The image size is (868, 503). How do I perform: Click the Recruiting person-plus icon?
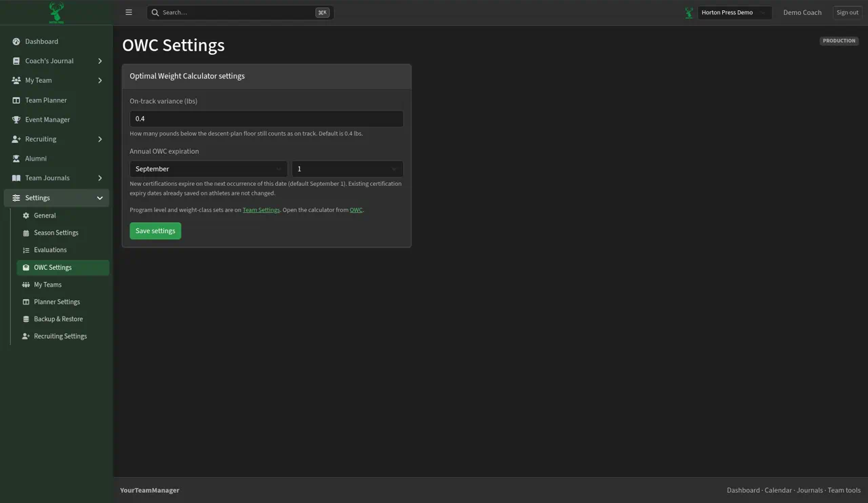16,139
